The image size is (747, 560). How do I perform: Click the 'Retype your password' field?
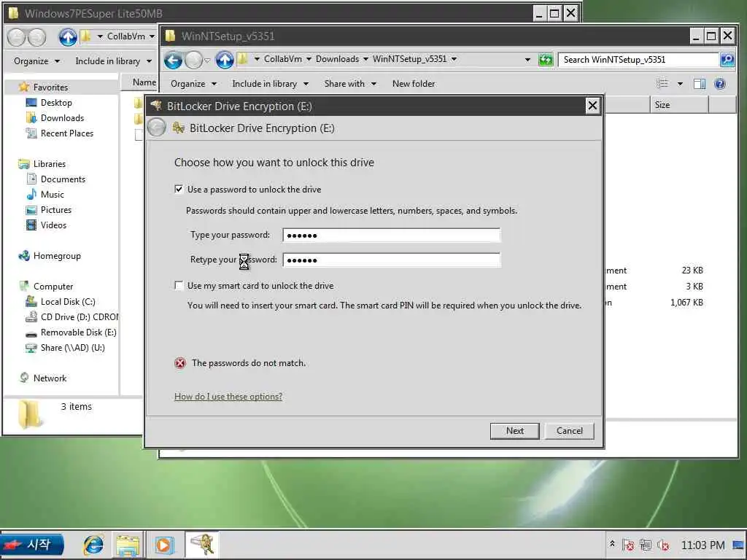click(x=391, y=260)
